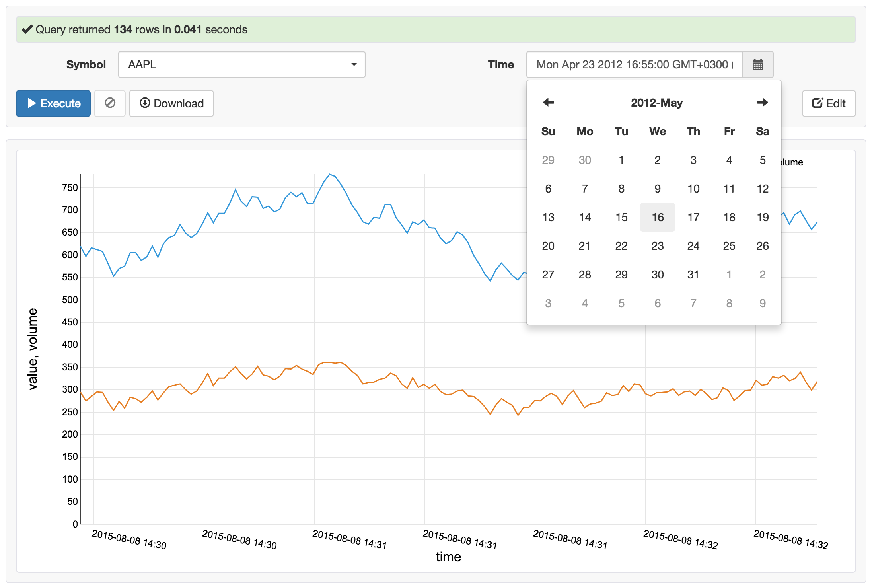Screen dimensions: 872x588
Task: Select May 23 in the calendar
Action: click(657, 246)
